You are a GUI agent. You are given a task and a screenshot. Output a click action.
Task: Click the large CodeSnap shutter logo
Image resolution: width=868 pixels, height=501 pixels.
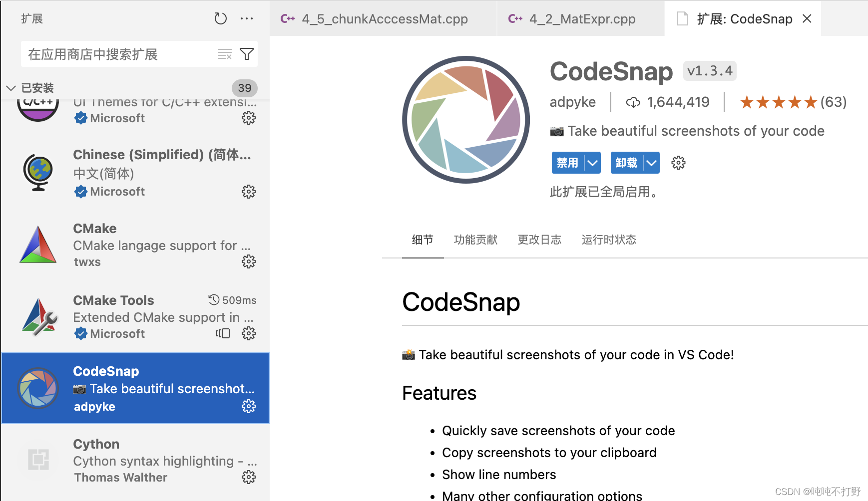[466, 120]
